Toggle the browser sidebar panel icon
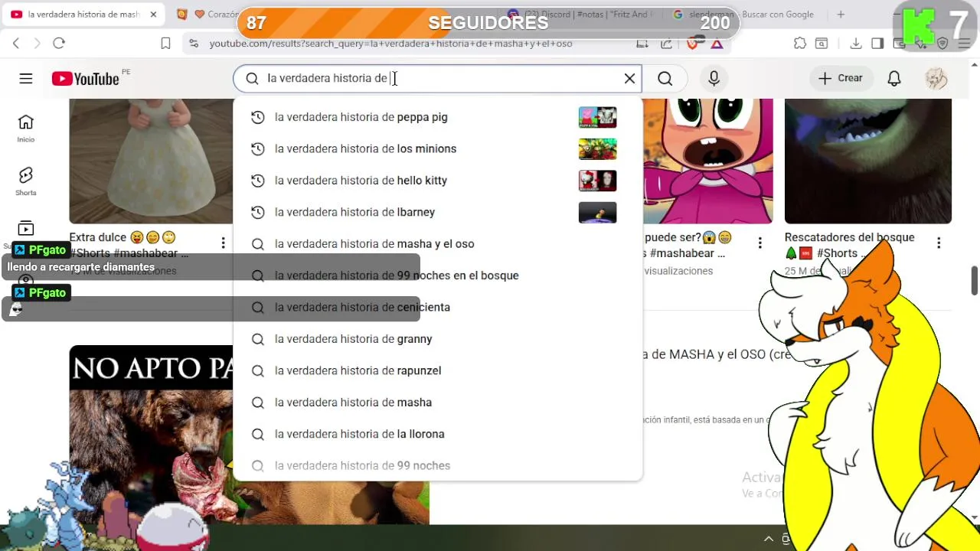The image size is (980, 551). 877,44
